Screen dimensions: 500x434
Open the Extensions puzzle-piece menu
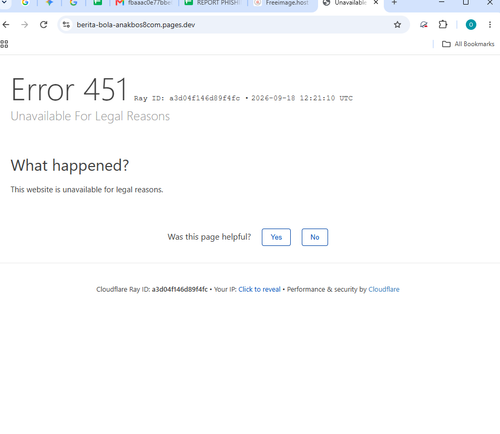coord(443,25)
